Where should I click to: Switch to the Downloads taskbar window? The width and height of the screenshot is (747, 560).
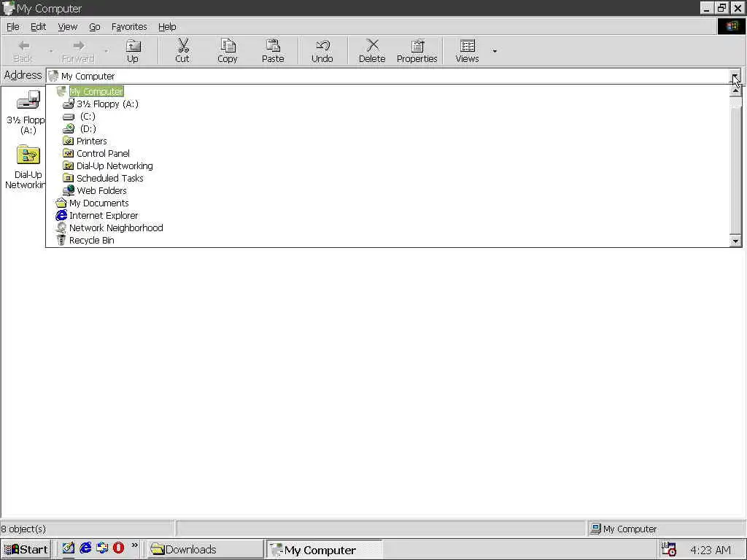tap(204, 549)
